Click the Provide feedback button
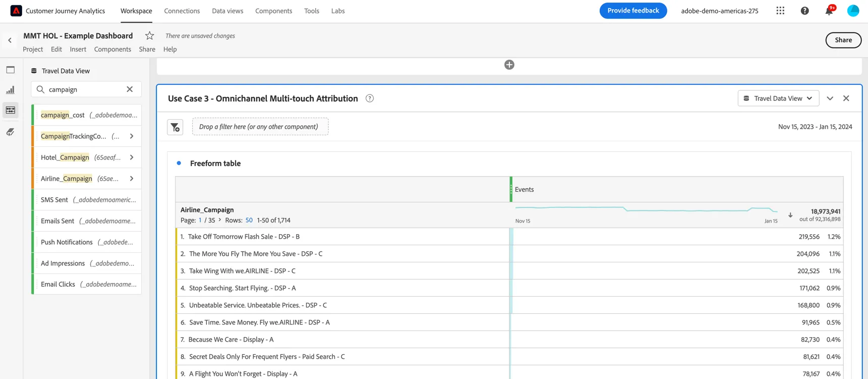868x379 pixels. pyautogui.click(x=633, y=11)
